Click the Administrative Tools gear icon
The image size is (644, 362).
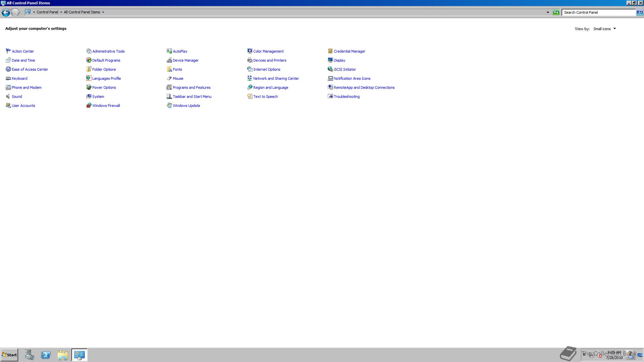89,51
